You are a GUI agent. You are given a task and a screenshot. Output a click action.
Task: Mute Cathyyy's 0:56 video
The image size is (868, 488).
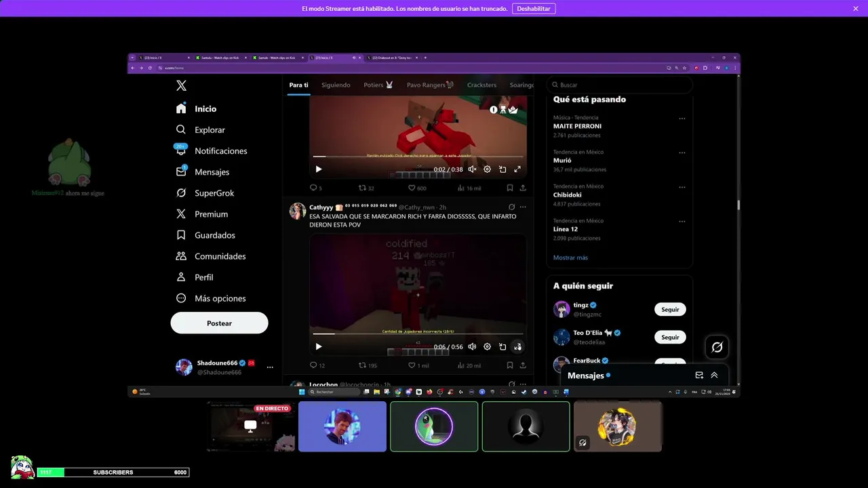472,347
